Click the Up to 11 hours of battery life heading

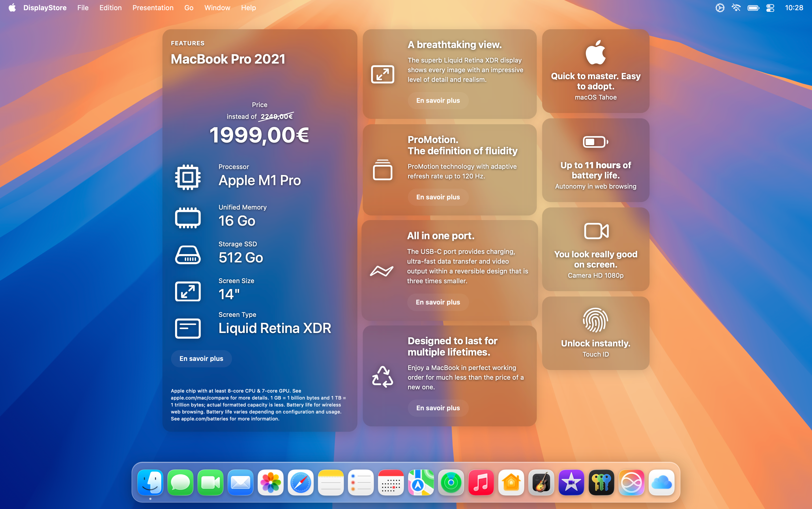tap(596, 170)
